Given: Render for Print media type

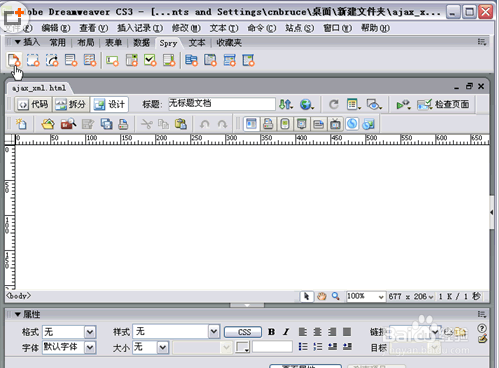Looking at the screenshot, I should coord(268,124).
